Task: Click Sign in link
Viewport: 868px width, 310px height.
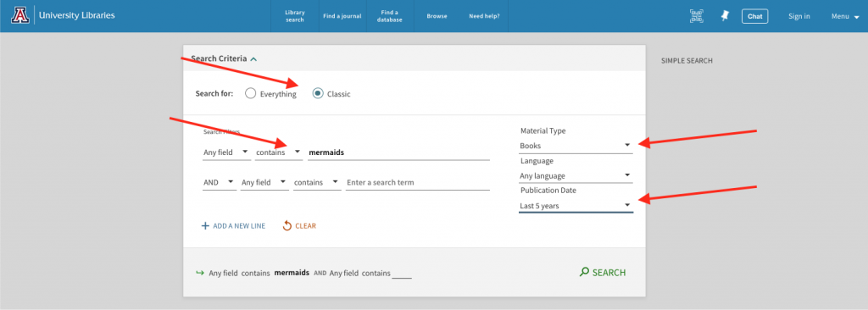Action: (799, 16)
